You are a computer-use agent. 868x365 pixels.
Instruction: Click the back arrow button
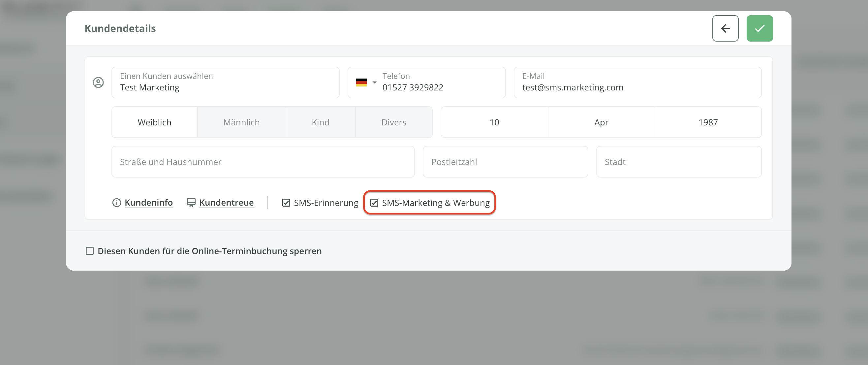pos(725,28)
